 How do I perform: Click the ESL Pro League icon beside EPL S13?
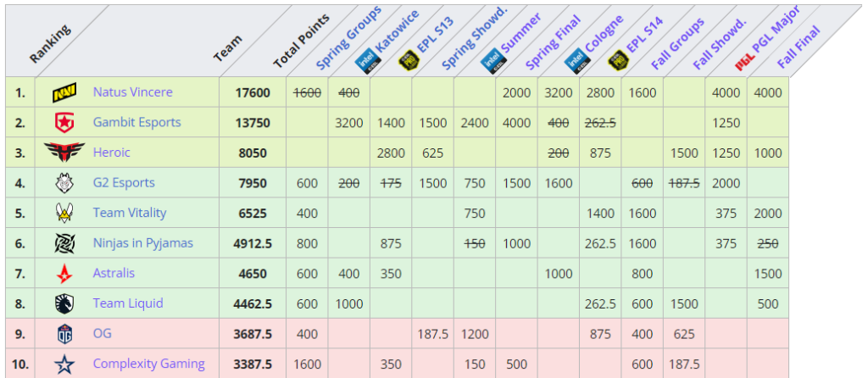408,59
